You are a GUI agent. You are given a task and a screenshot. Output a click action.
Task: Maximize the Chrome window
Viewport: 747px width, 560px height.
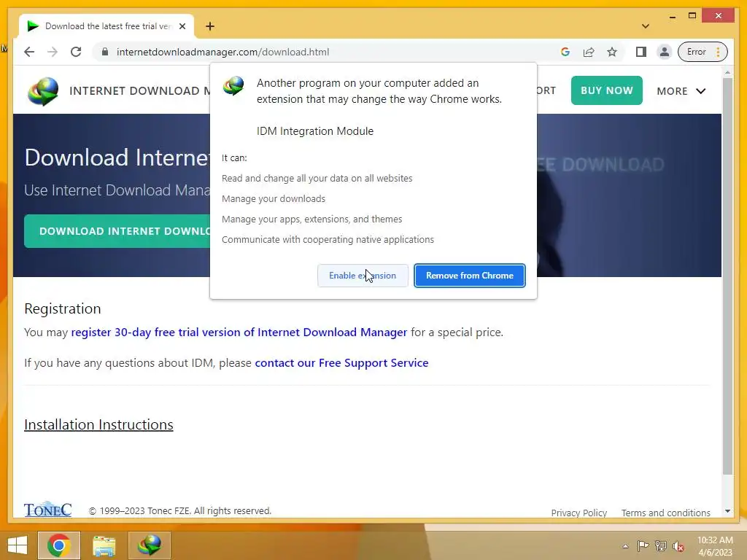click(x=692, y=16)
